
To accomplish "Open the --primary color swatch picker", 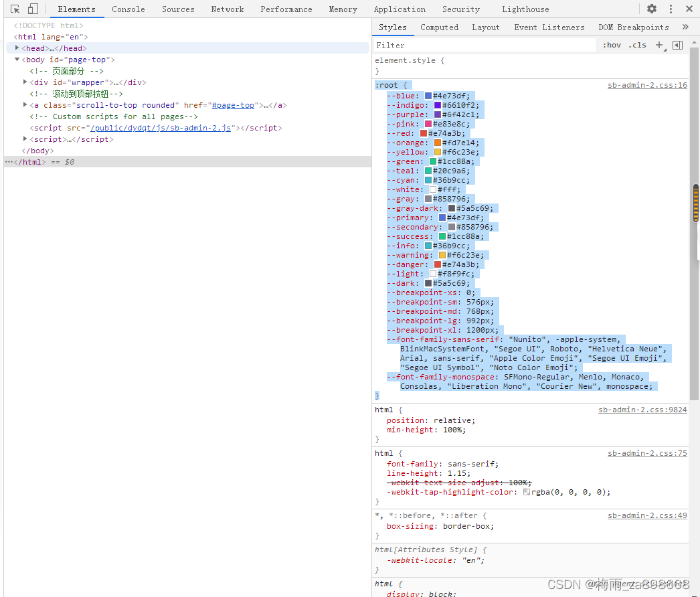I will tap(442, 218).
